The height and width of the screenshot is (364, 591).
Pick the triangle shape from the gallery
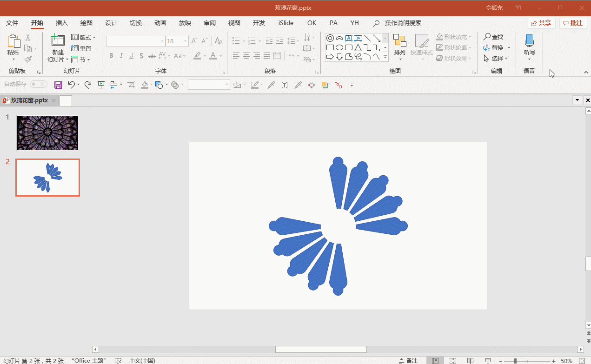click(x=358, y=47)
